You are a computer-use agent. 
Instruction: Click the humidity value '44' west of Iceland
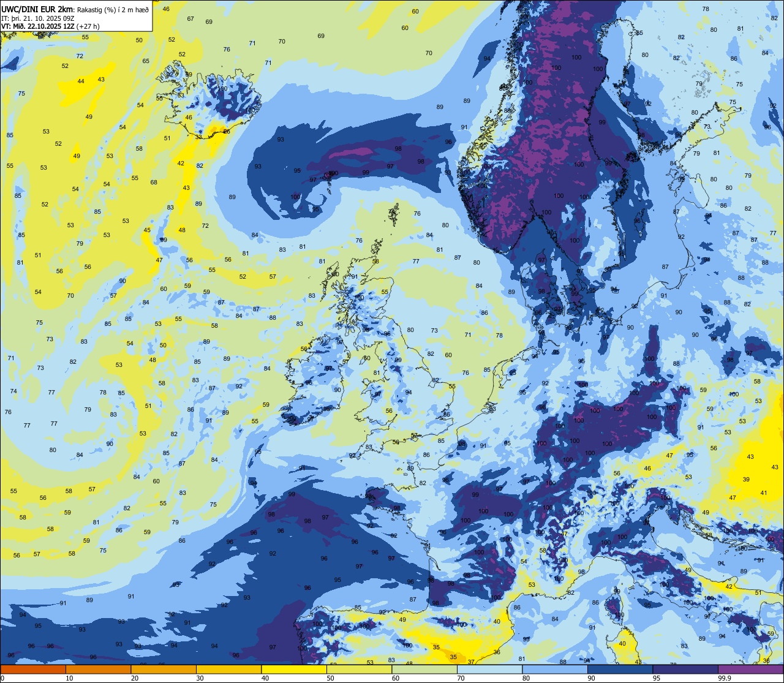pyautogui.click(x=81, y=81)
